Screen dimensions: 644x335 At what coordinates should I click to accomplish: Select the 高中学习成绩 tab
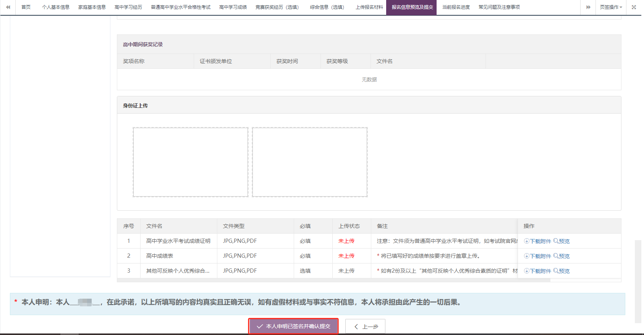pos(233,7)
